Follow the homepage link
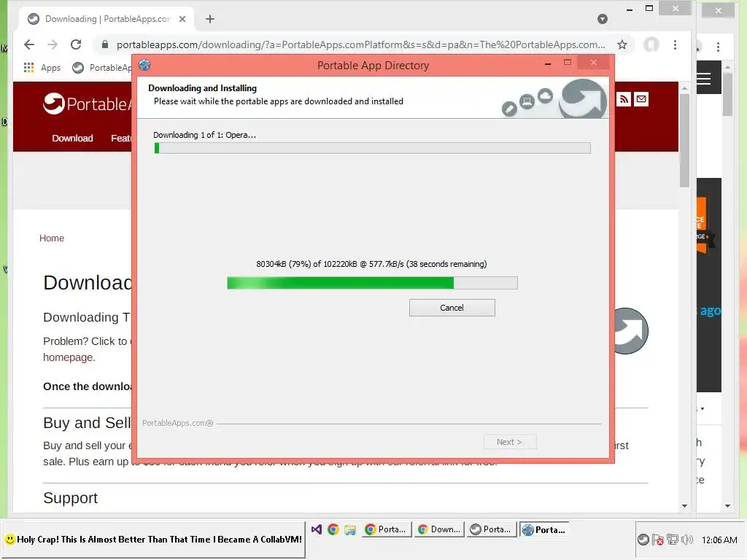 coord(69,357)
